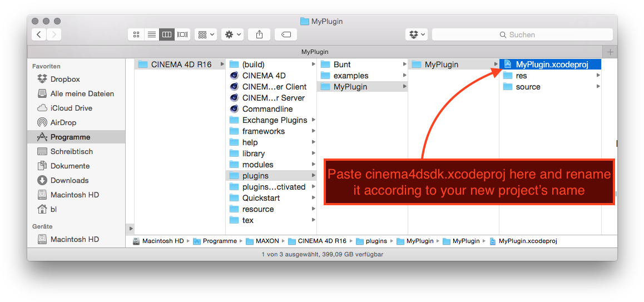The width and height of the screenshot is (644, 302).
Task: Click the Edit Tags toolbar icon
Action: [x=286, y=34]
